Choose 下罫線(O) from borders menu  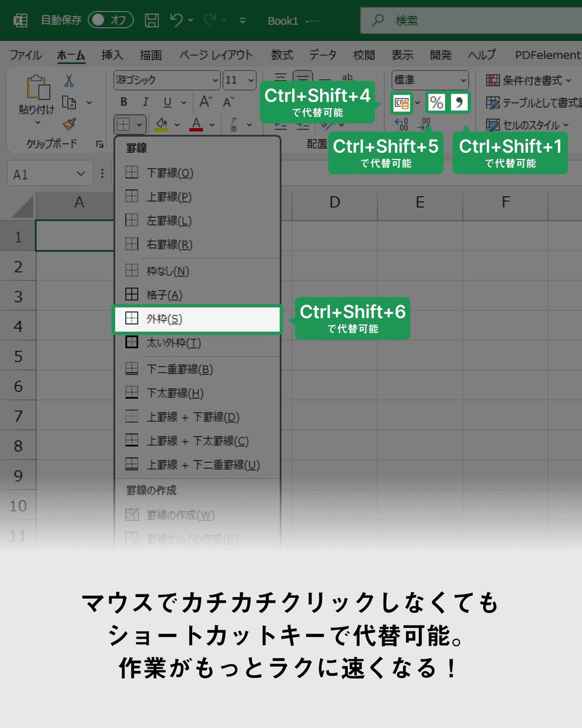tap(197, 173)
